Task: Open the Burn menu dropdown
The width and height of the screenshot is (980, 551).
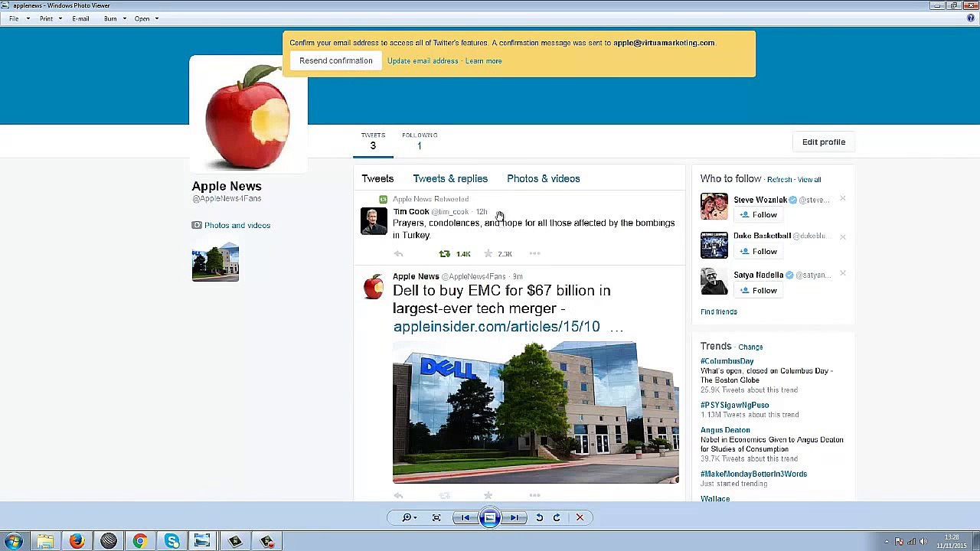Action: (115, 18)
